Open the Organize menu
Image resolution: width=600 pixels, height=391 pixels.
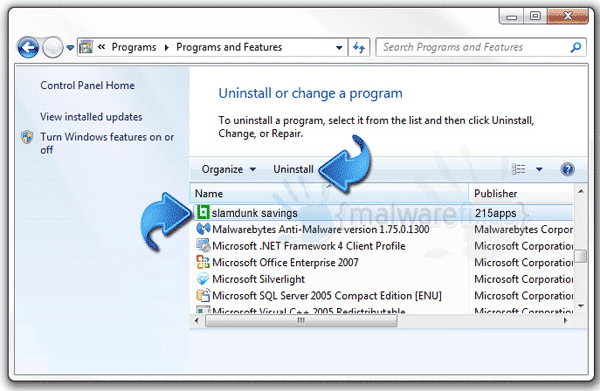pyautogui.click(x=228, y=169)
